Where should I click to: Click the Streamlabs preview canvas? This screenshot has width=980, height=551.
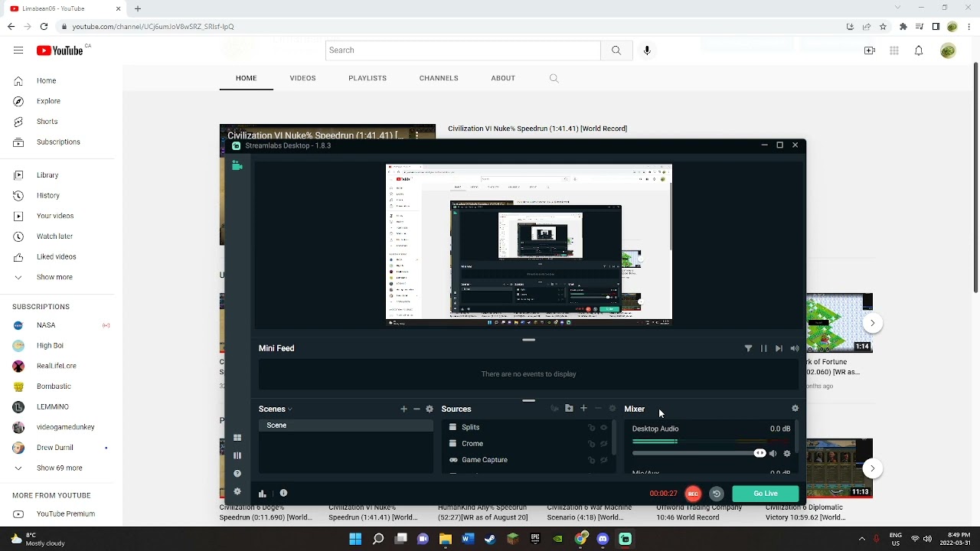pyautogui.click(x=529, y=245)
